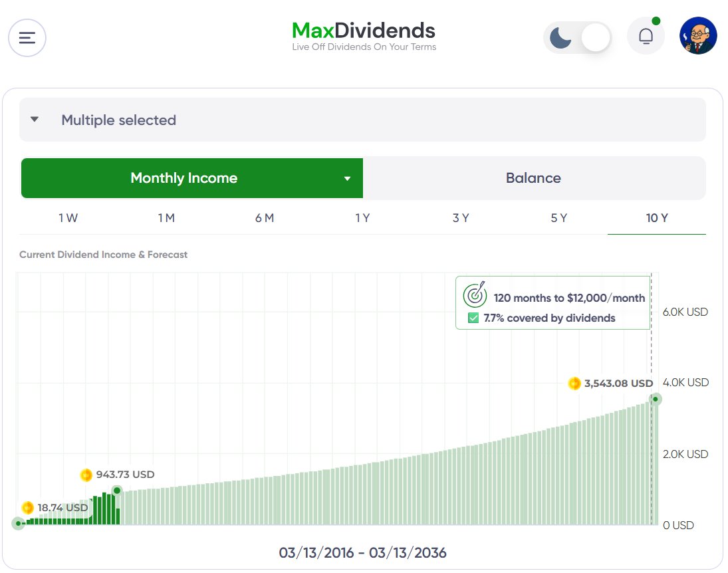Viewport: 728px width, 573px height.
Task: Toggle dark mode switch
Action: pos(578,38)
